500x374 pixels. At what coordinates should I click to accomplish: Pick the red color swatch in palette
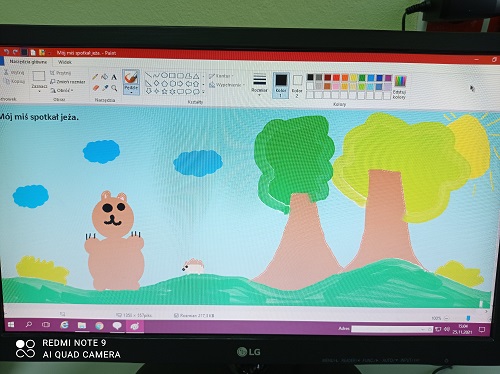pyautogui.click(x=336, y=77)
